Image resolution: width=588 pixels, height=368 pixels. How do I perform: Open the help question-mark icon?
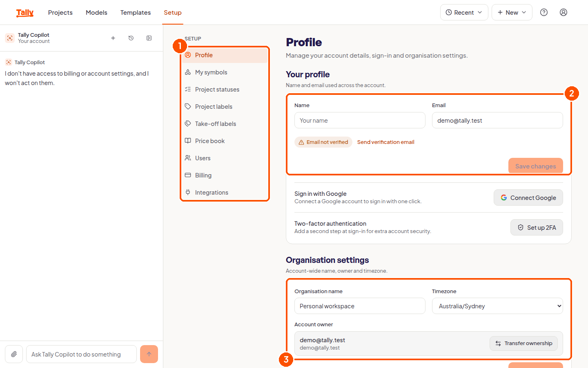coord(544,12)
